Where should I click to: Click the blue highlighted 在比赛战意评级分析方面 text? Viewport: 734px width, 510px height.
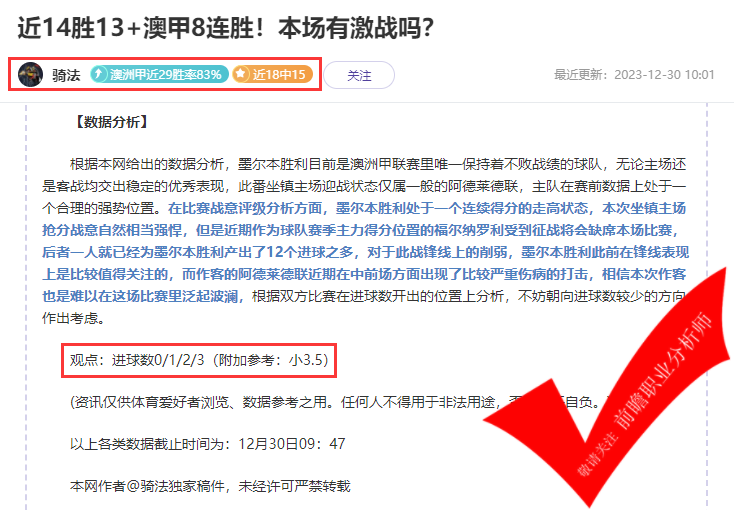[x=245, y=208]
